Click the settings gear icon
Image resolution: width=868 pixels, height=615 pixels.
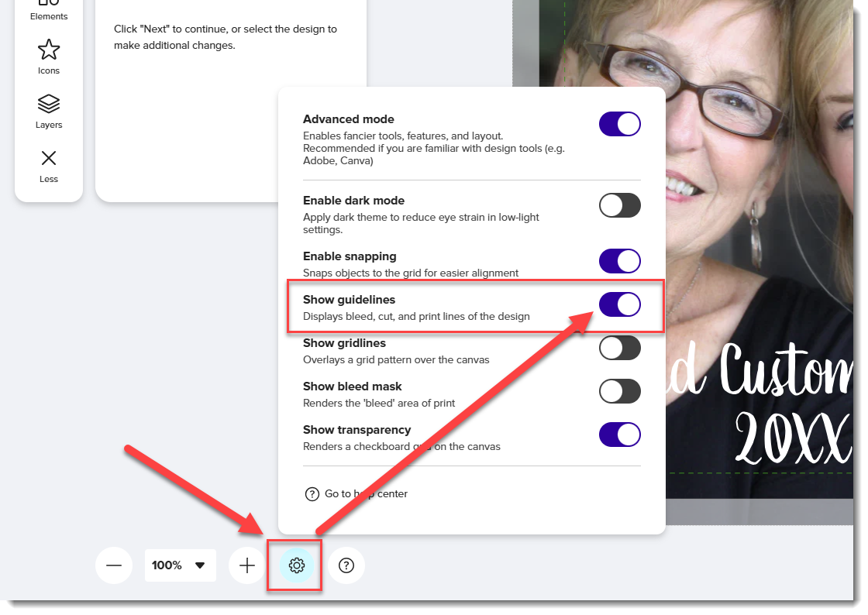pyautogui.click(x=296, y=565)
